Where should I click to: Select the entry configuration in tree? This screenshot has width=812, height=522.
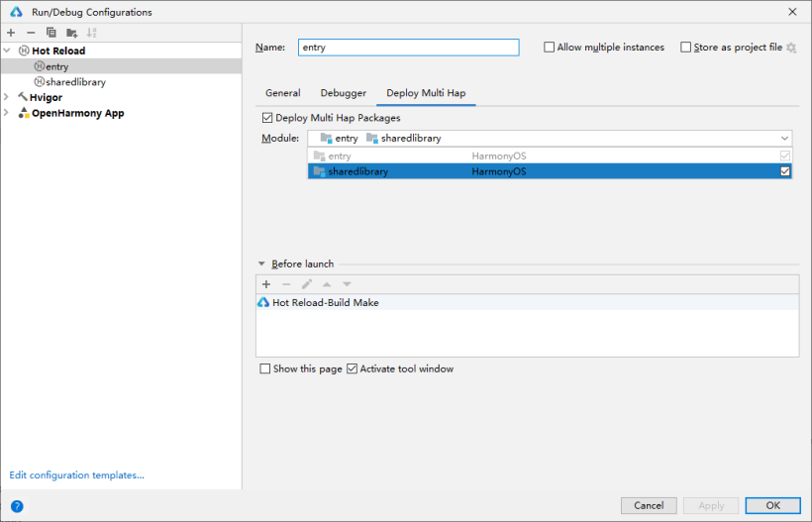[121, 66]
